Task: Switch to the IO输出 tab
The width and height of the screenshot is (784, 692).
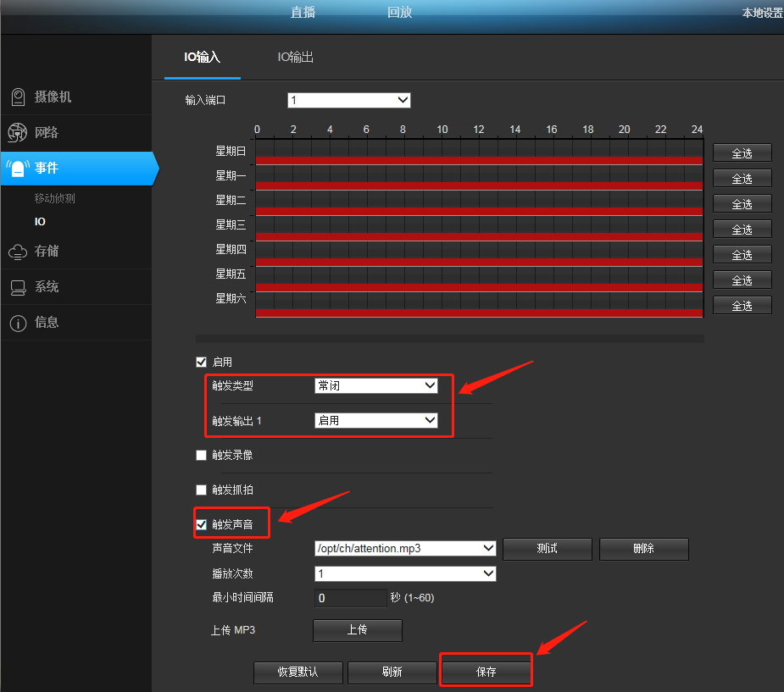Action: pyautogui.click(x=296, y=58)
